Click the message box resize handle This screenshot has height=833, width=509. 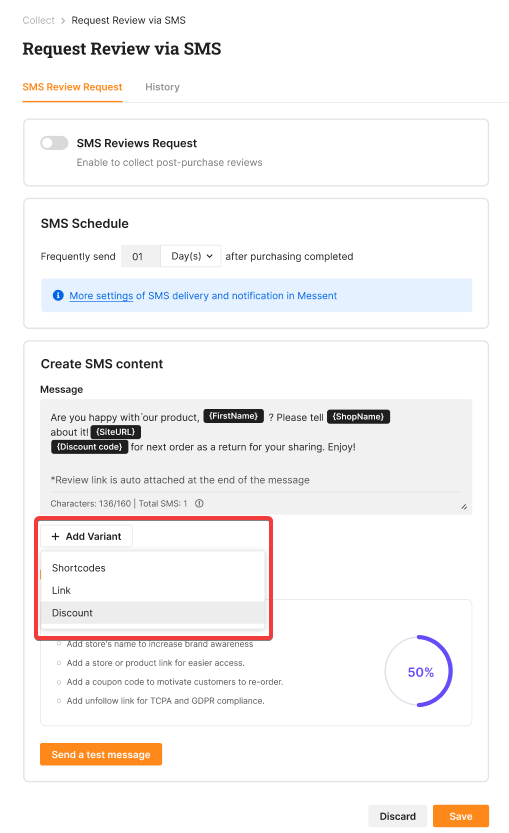[464, 507]
